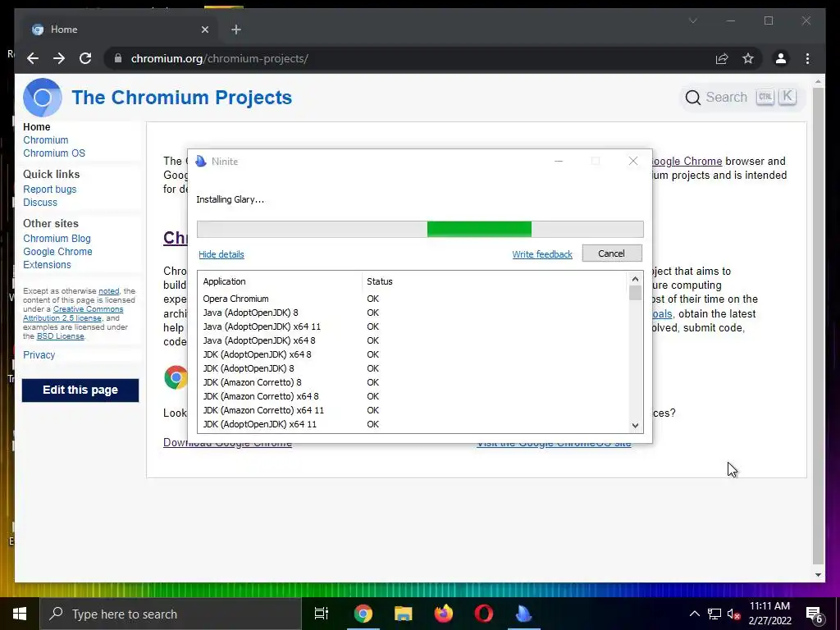Select the Home item in the sidebar
Viewport: 840px width, 630px height.
pyautogui.click(x=36, y=127)
